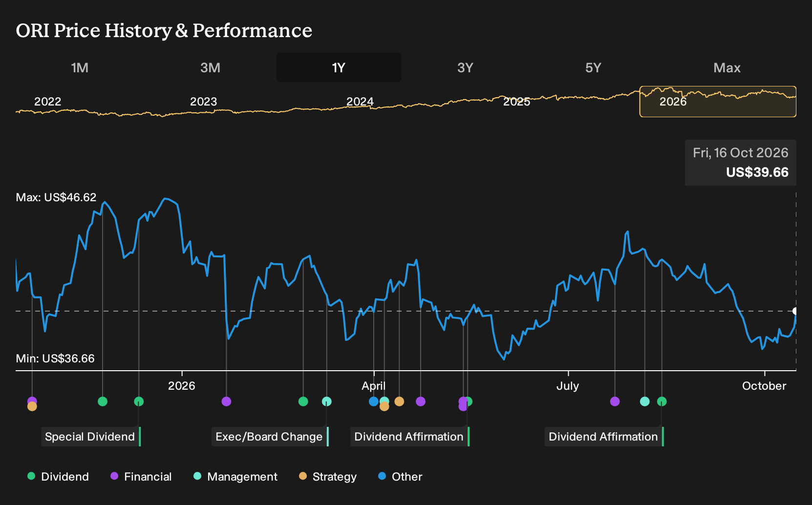812x505 pixels.
Task: Click the October axis label
Action: [x=764, y=386]
